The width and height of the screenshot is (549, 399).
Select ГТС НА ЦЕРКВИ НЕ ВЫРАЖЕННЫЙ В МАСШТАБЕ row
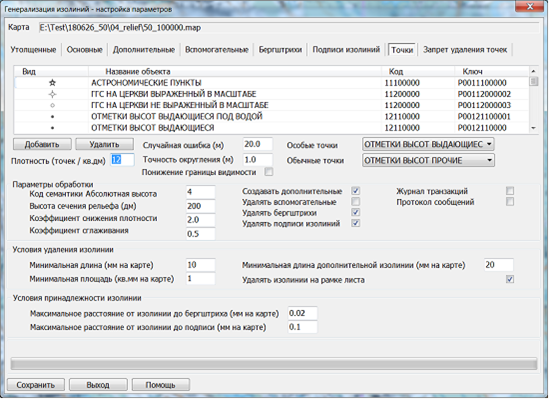(271, 105)
